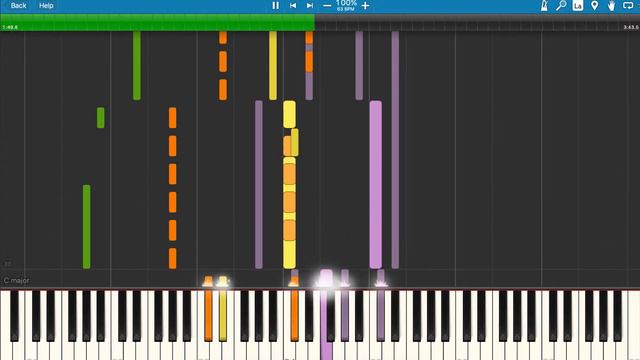Toggle the loop icon

[628, 6]
